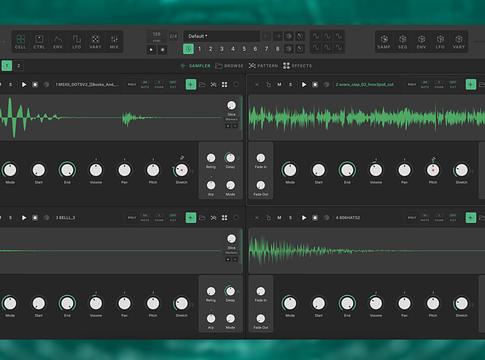Screen dimensions: 485x360
Task: Select the ENV icon next to CTRL
Action: pyautogui.click(x=58, y=42)
